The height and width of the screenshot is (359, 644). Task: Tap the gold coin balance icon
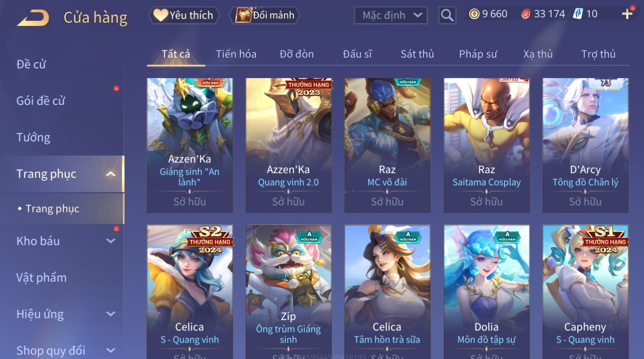[474, 14]
